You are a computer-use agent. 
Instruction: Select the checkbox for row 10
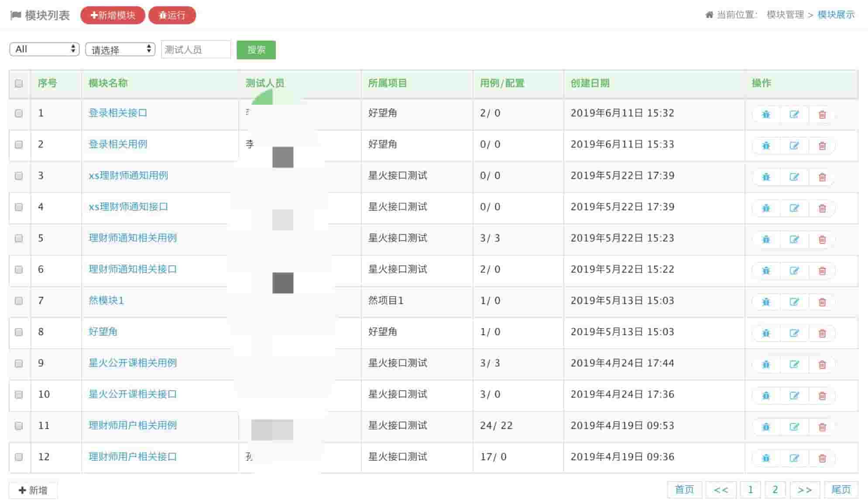(19, 394)
